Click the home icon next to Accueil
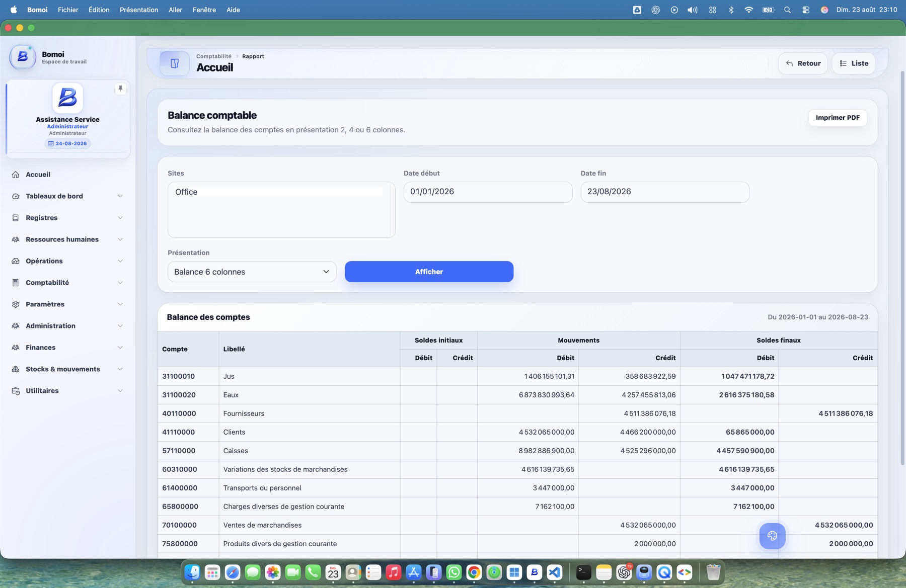Viewport: 906px width, 588px height. pyautogui.click(x=16, y=175)
